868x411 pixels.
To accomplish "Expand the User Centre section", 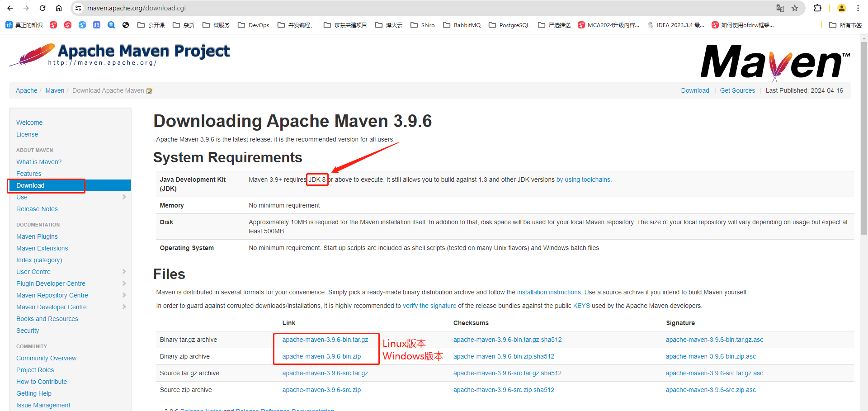I will (x=125, y=272).
